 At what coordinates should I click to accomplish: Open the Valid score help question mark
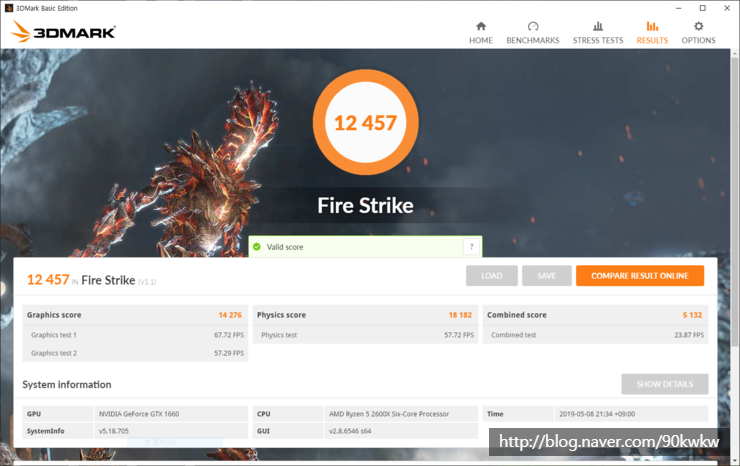point(471,246)
